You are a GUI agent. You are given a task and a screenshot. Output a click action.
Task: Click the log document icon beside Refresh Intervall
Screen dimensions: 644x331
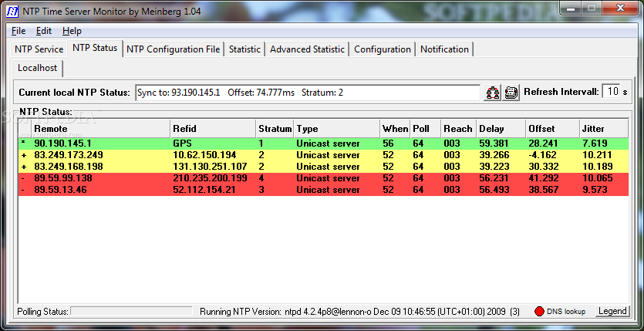[x=511, y=93]
